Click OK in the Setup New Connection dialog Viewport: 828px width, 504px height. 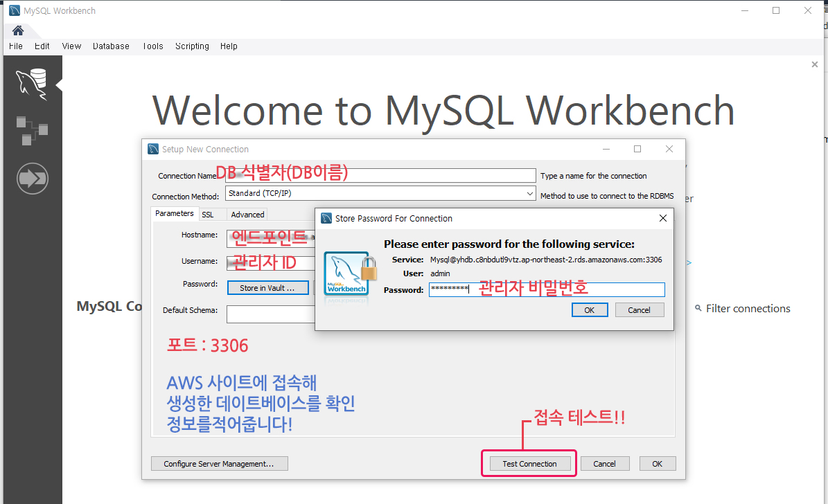pos(658,463)
